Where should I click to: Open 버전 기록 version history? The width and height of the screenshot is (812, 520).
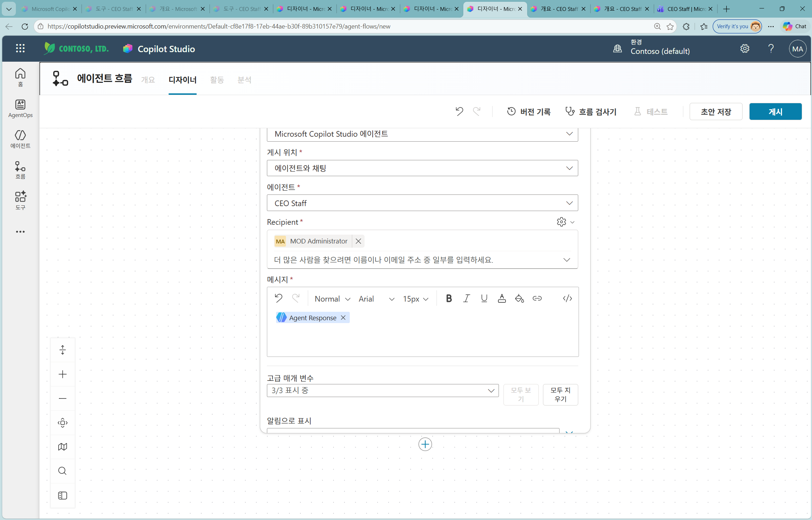[529, 112]
